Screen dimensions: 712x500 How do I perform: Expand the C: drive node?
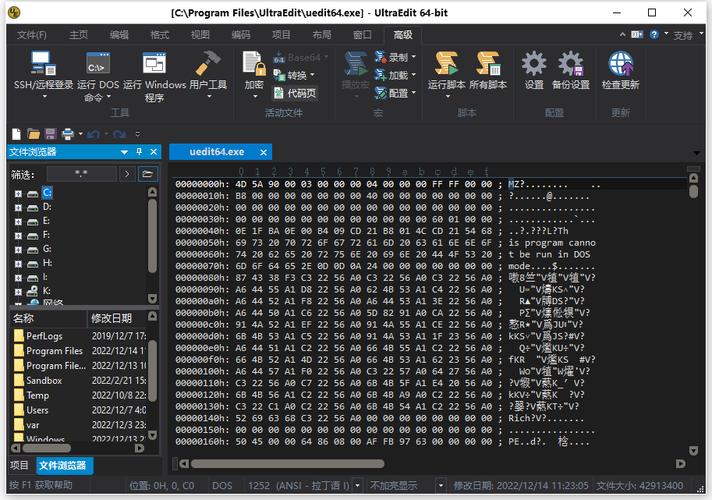coord(18,193)
